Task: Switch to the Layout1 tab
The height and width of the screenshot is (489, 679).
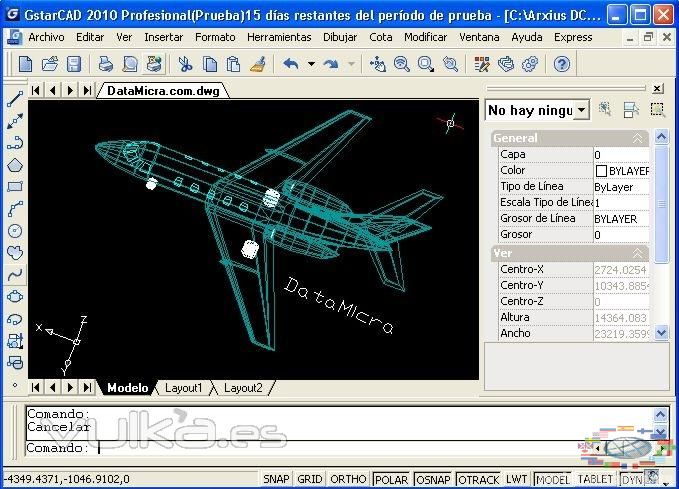Action: 183,388
